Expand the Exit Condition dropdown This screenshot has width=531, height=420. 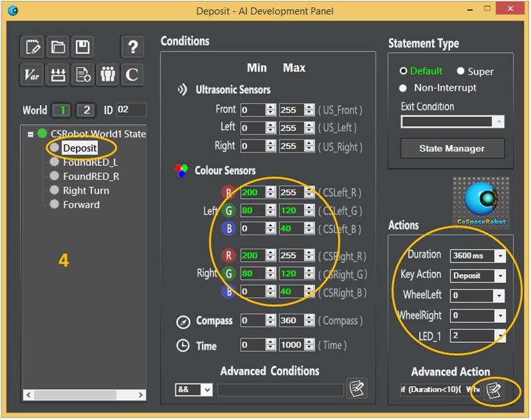(498, 122)
